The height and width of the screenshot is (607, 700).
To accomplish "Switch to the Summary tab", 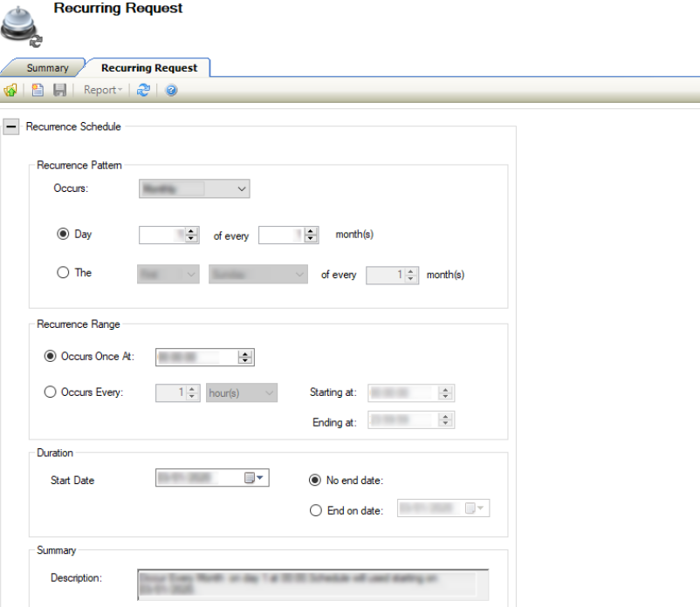I will 47,68.
